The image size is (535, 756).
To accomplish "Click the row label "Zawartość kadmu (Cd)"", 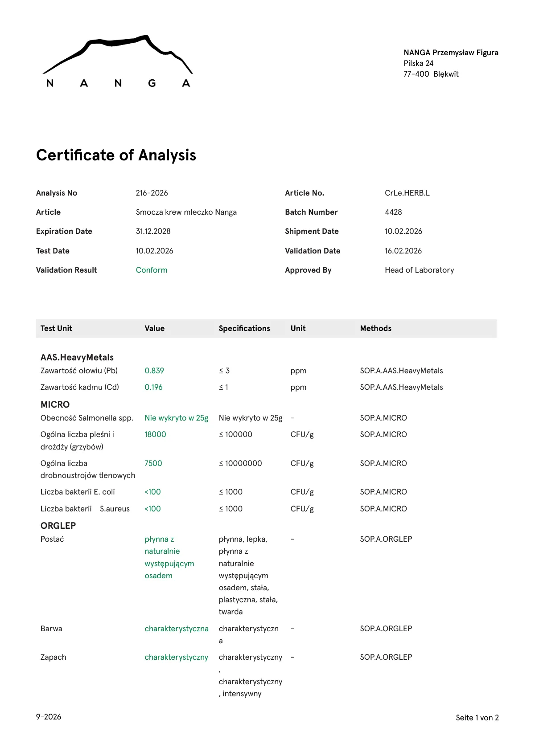I will tap(80, 387).
